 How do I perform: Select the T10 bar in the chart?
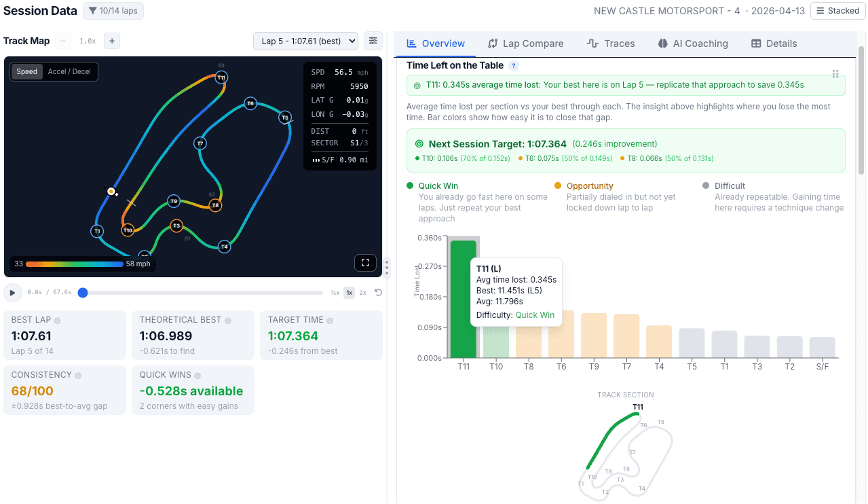(496, 343)
